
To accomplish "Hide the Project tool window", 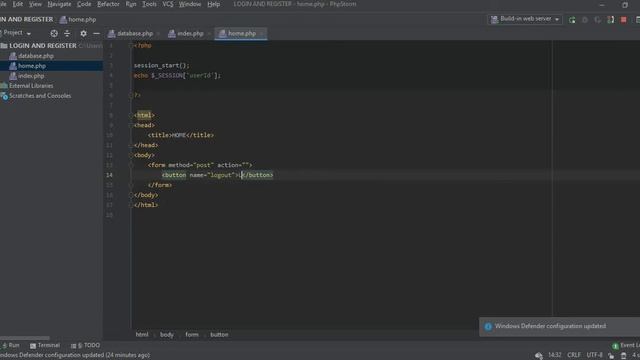I will (x=96, y=33).
